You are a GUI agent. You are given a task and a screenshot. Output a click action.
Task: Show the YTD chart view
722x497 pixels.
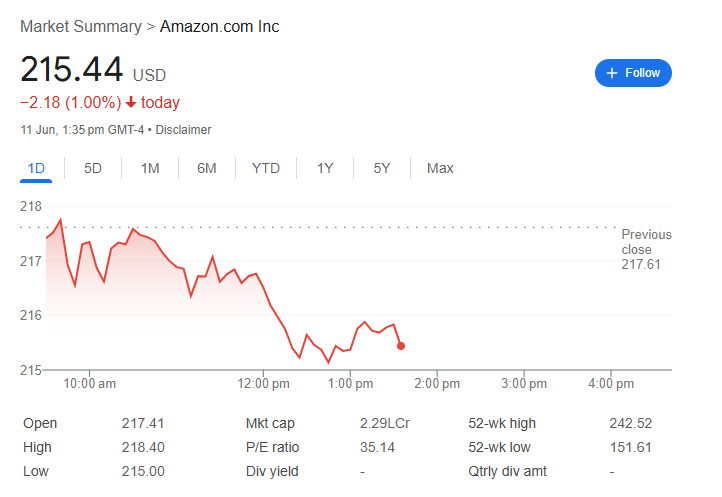click(x=266, y=168)
